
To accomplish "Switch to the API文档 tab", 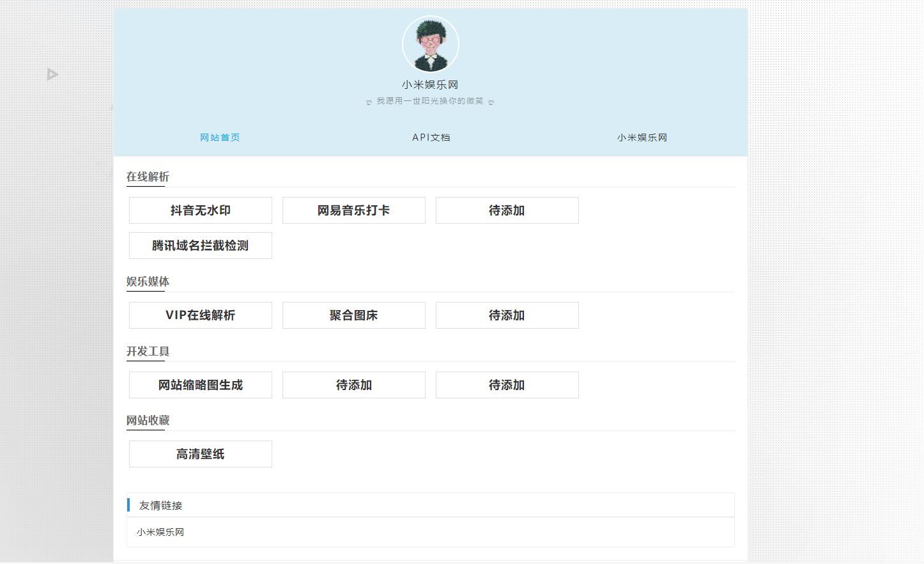I will [431, 137].
